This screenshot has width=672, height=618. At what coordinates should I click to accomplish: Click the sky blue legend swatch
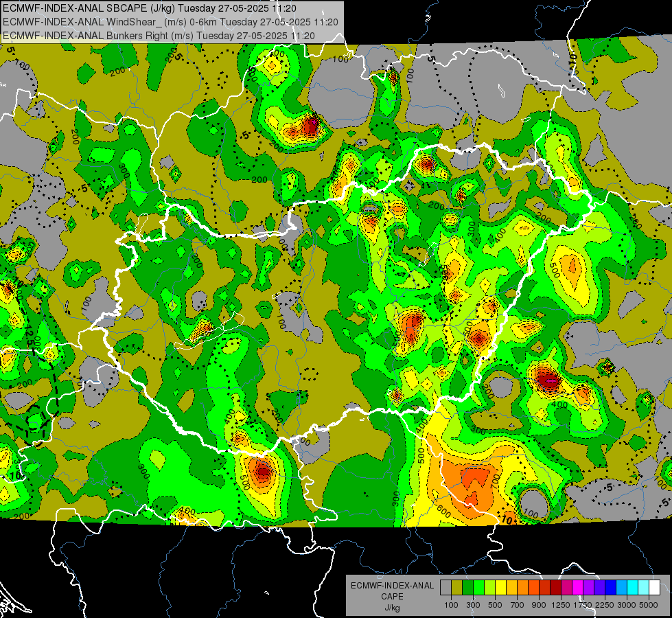coord(622,587)
